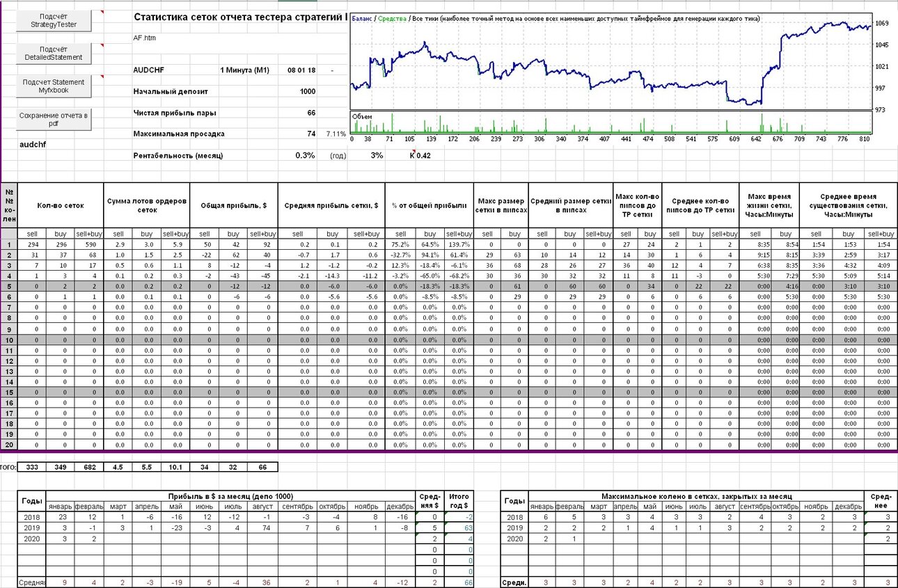This screenshot has width=898, height=588.
Task: Click the date cell 08 01 18
Action: coord(301,70)
